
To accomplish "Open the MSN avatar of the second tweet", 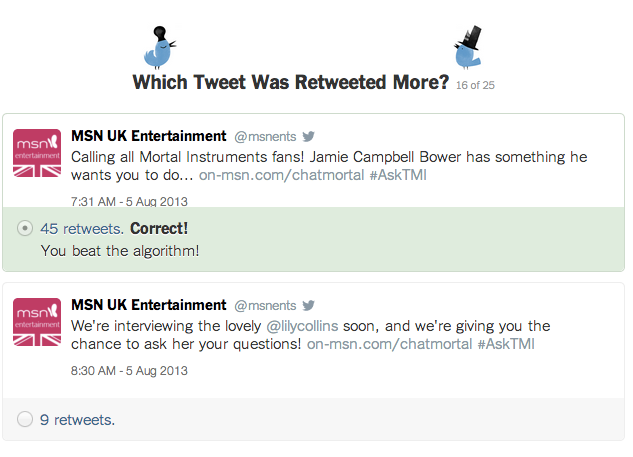I will coord(37,322).
